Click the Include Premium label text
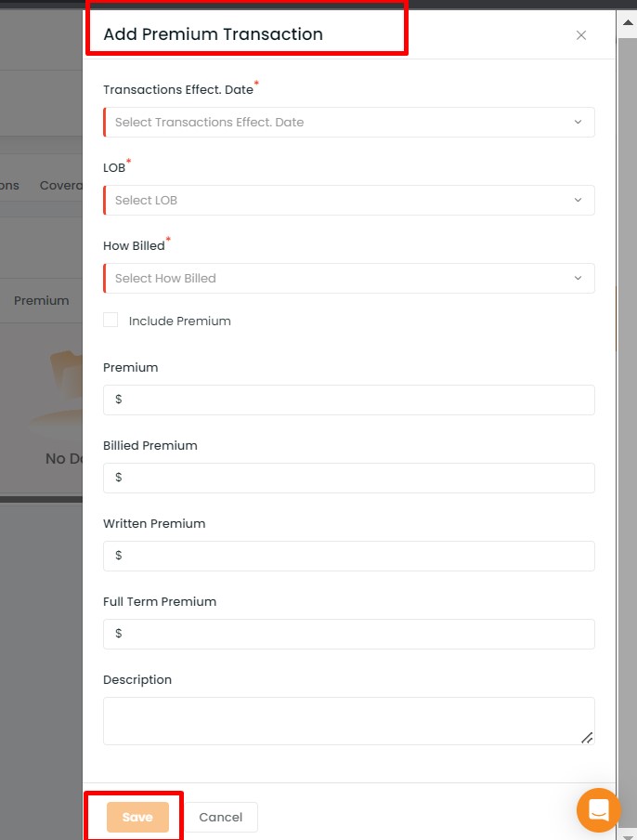637x840 pixels. 180,321
